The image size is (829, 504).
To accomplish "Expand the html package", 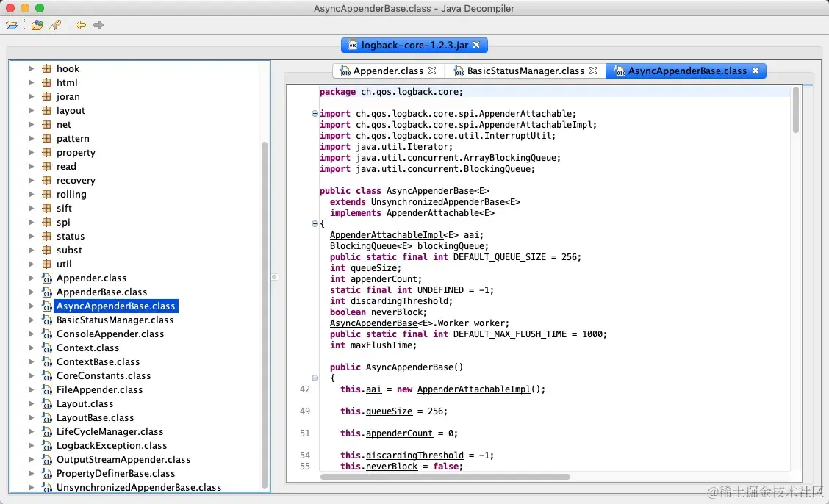I will (x=31, y=82).
